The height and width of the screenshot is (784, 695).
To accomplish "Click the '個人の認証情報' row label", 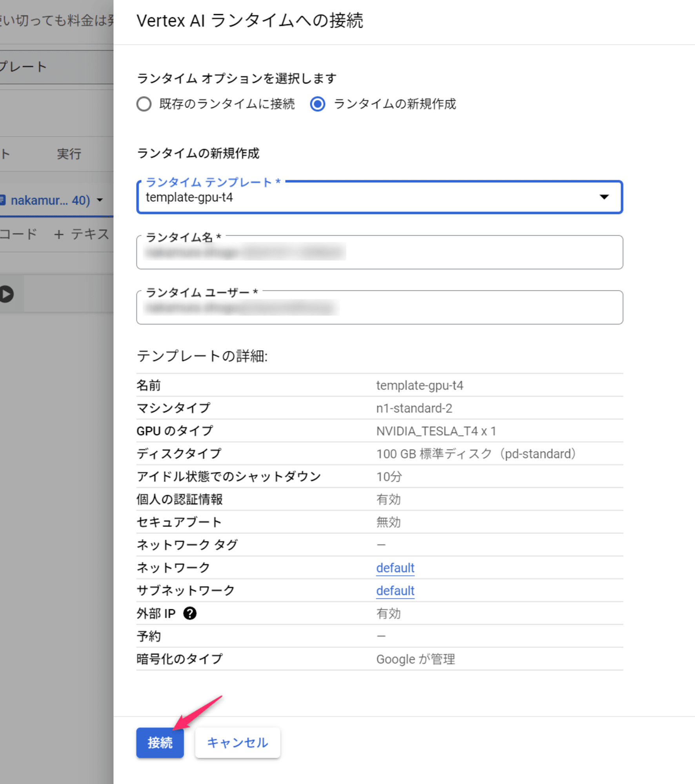I will [x=180, y=499].
